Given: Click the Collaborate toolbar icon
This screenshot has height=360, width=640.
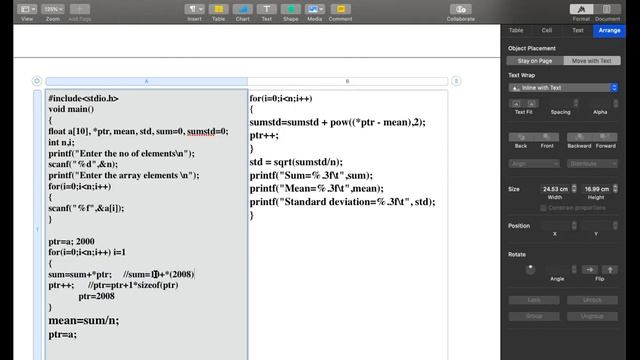Looking at the screenshot, I should 460,9.
